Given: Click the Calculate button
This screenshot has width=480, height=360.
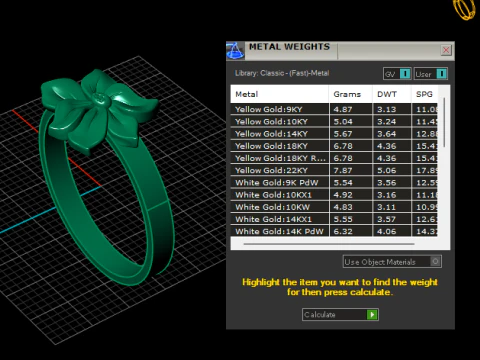Looking at the screenshot, I should point(340,315).
